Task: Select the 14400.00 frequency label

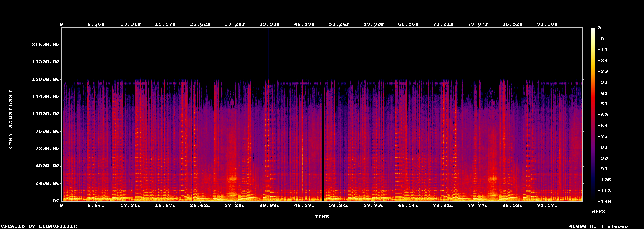Action: tap(46, 97)
